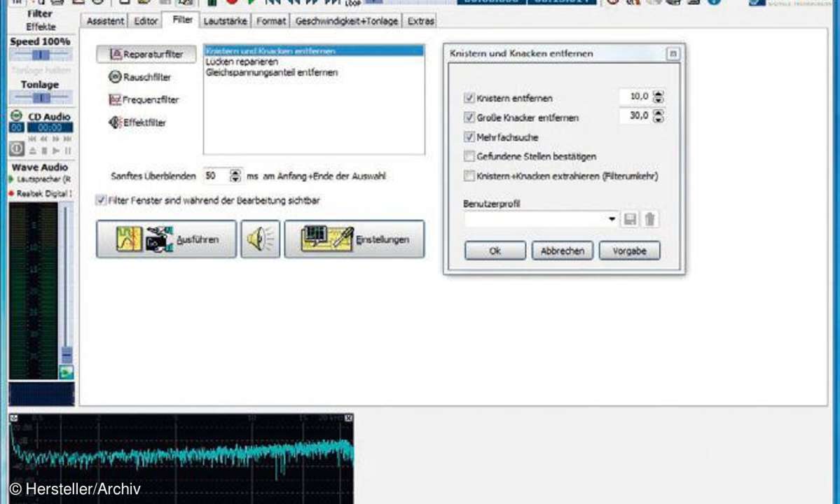Click the CD rewind button
This screenshot has height=504, width=840.
tap(44, 139)
